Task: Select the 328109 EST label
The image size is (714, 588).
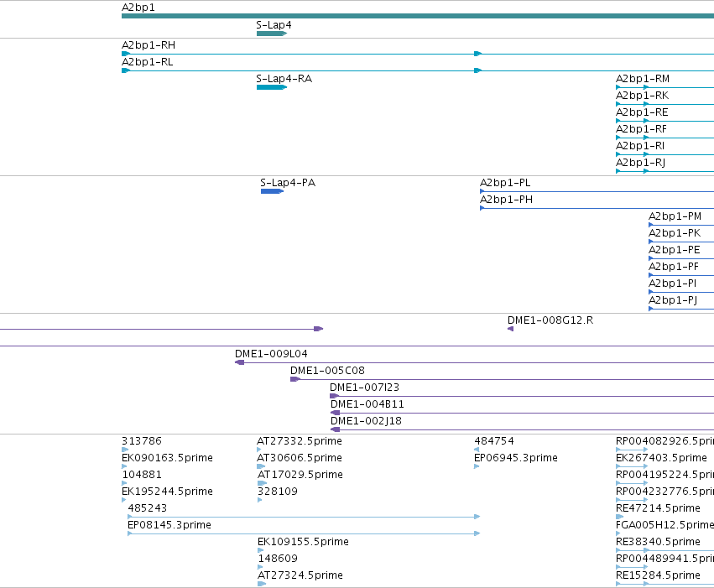Action: click(278, 492)
